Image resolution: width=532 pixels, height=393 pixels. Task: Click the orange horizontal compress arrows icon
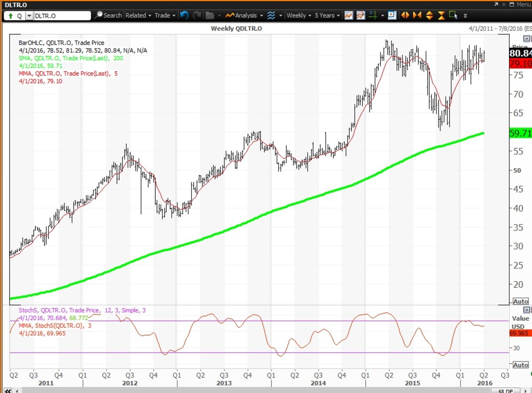[417, 15]
